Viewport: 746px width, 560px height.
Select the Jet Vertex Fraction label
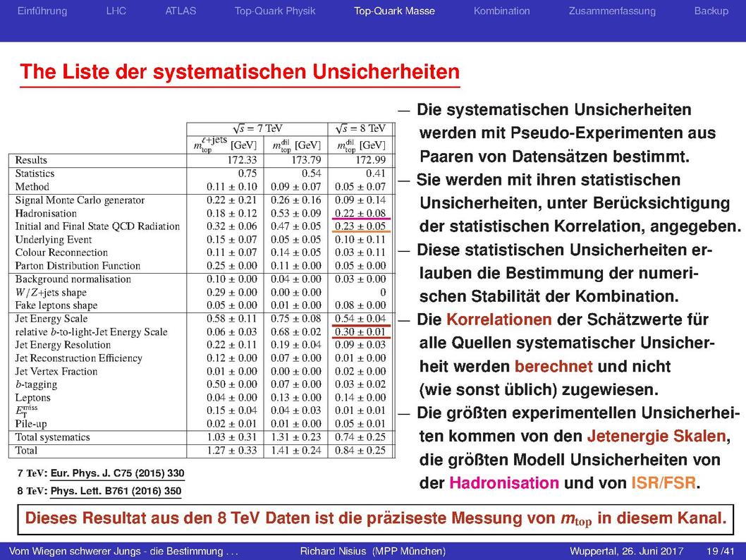tap(56, 372)
